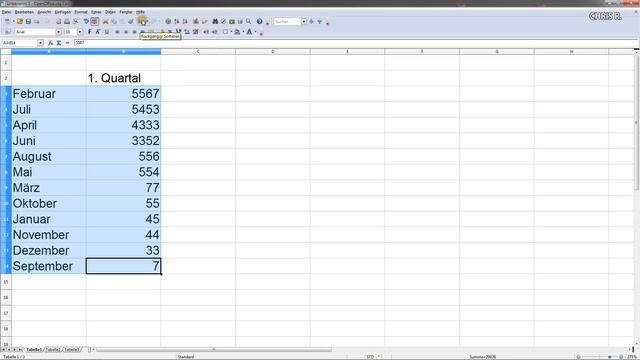Toggle automatic spellchecking

point(95,21)
